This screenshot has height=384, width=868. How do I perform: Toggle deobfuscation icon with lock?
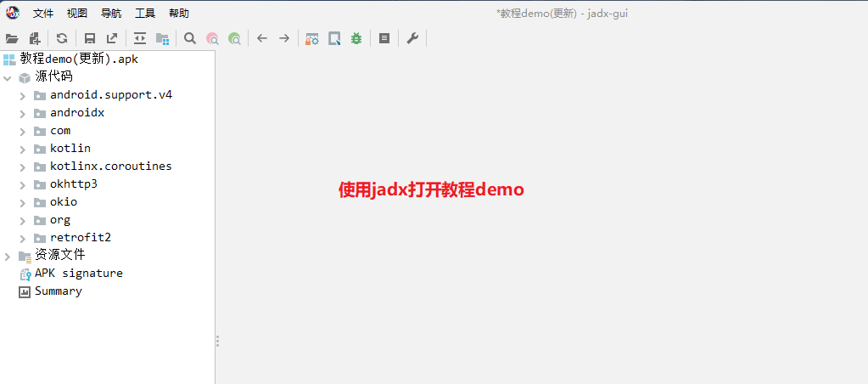point(312,38)
